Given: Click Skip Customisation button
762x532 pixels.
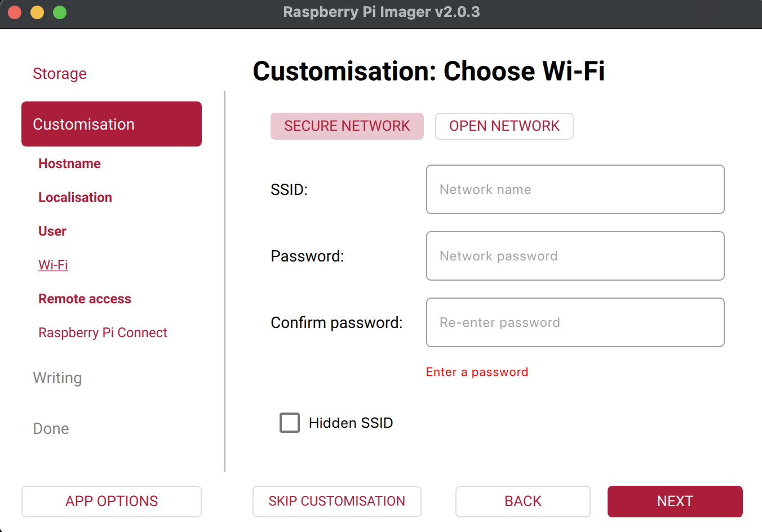Looking at the screenshot, I should (336, 501).
